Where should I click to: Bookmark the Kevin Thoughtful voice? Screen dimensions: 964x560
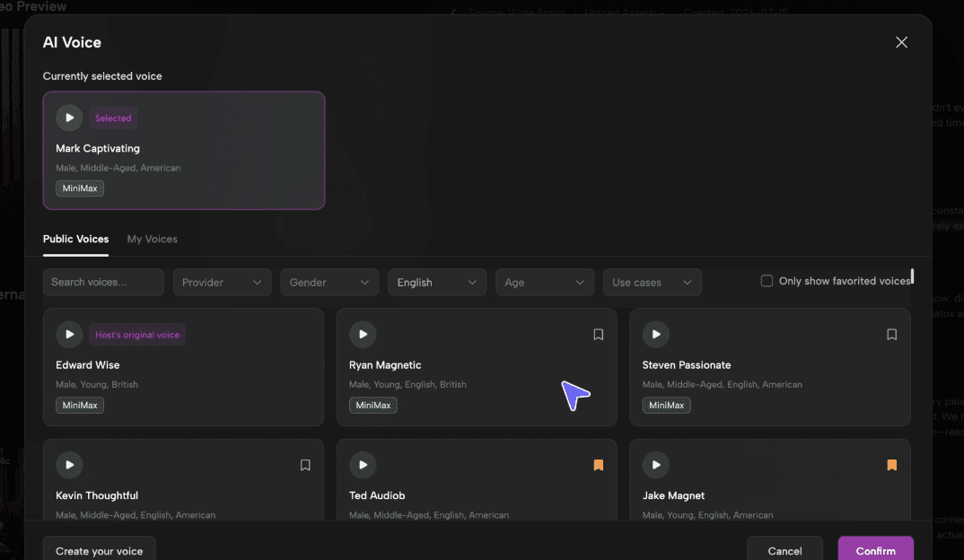(305, 466)
